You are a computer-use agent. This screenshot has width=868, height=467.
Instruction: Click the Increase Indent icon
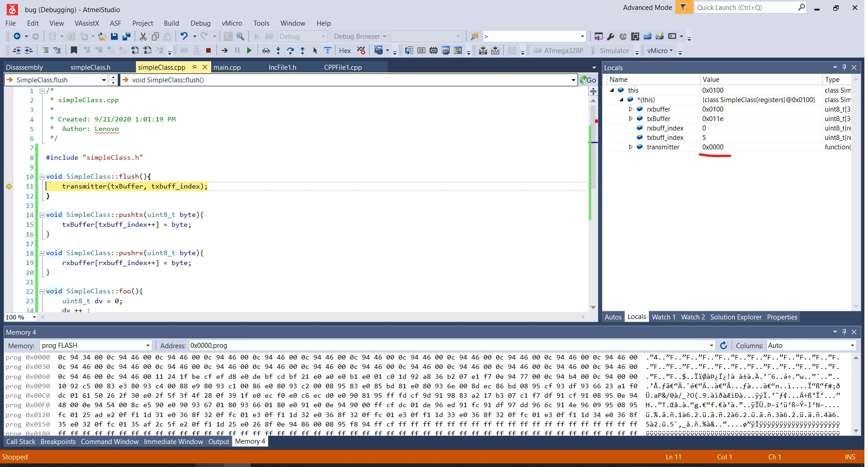point(28,50)
